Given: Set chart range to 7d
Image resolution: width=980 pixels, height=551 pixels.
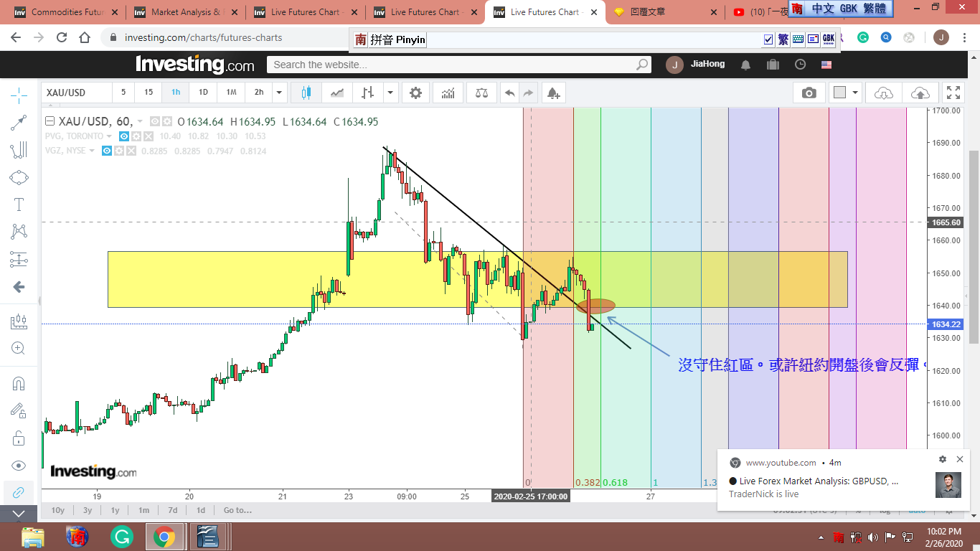Looking at the screenshot, I should (172, 510).
